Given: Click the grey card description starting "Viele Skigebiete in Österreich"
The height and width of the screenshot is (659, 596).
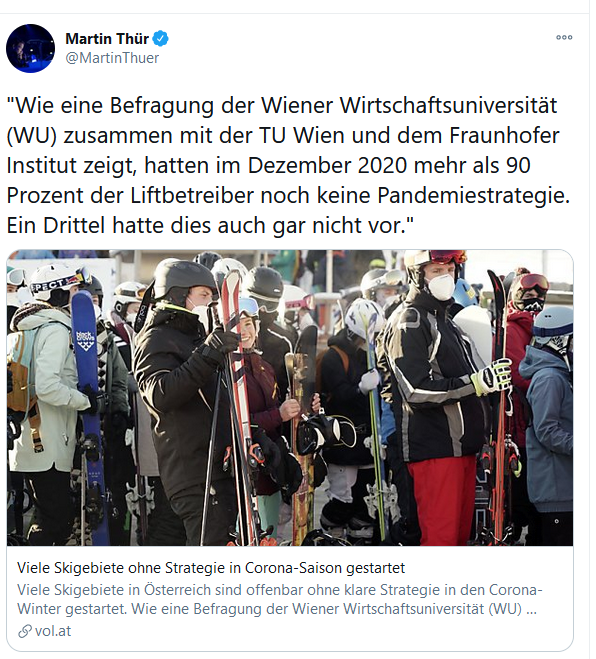Looking at the screenshot, I should pos(280,599).
